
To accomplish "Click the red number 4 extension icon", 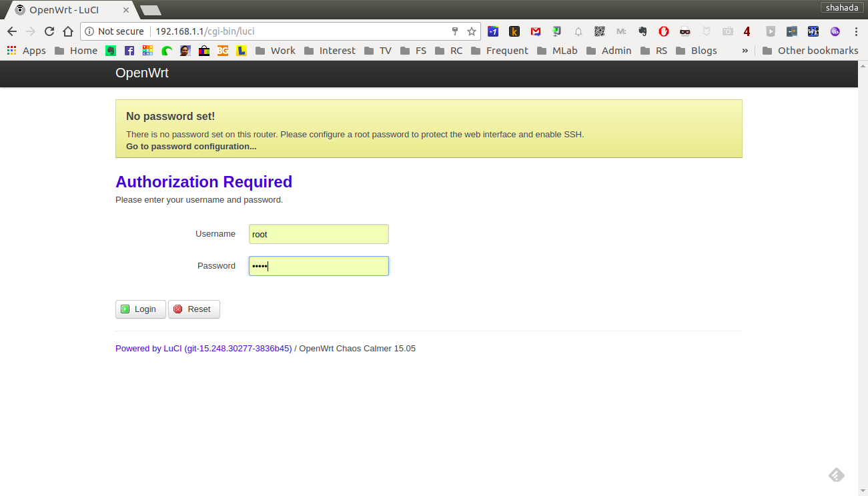I will [747, 31].
